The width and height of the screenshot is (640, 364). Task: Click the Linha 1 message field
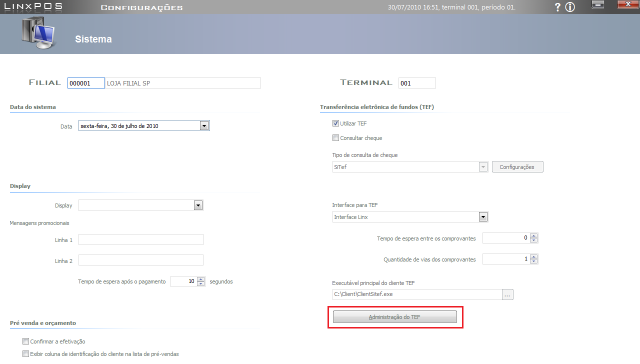(x=141, y=239)
